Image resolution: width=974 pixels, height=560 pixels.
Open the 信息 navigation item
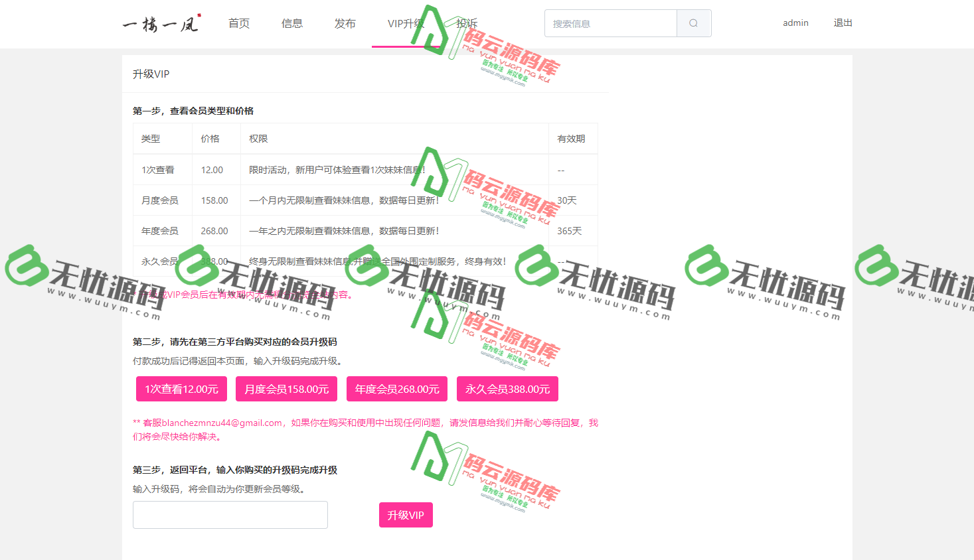pos(291,23)
